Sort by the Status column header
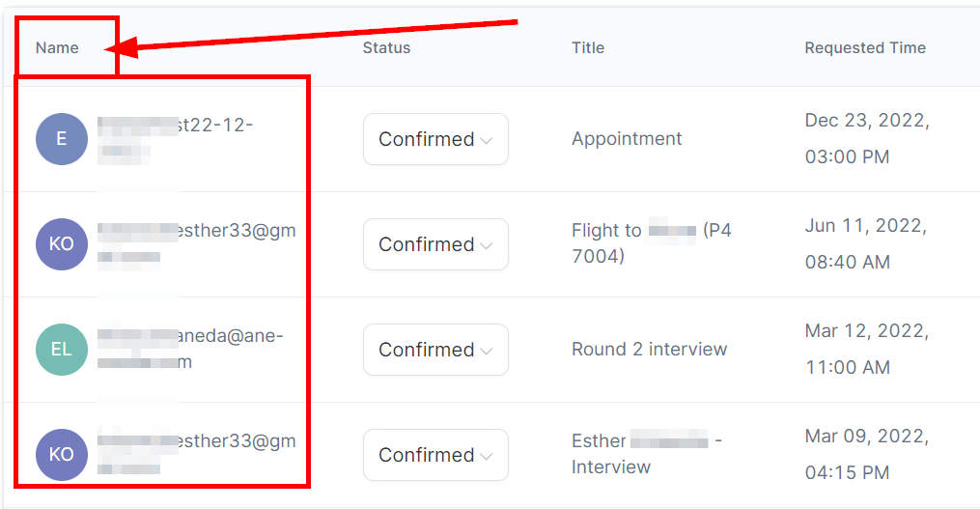Viewport: 980px width, 509px height. coord(386,47)
